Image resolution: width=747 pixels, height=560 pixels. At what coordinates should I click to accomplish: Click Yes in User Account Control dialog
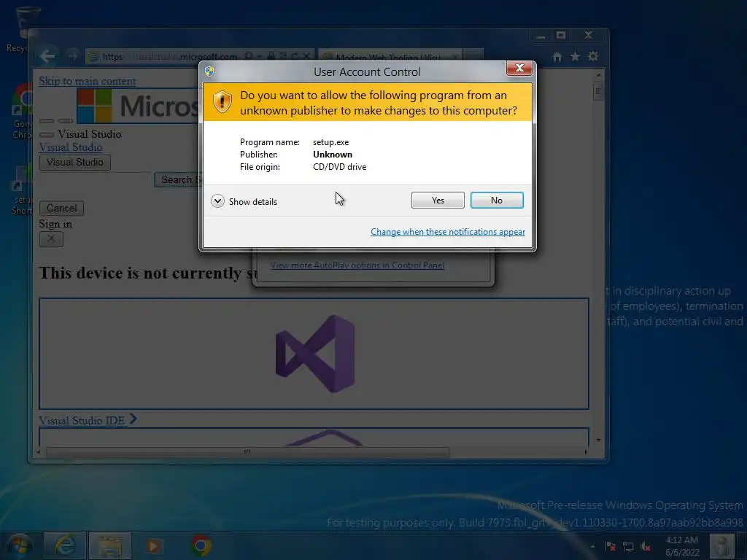click(x=438, y=201)
